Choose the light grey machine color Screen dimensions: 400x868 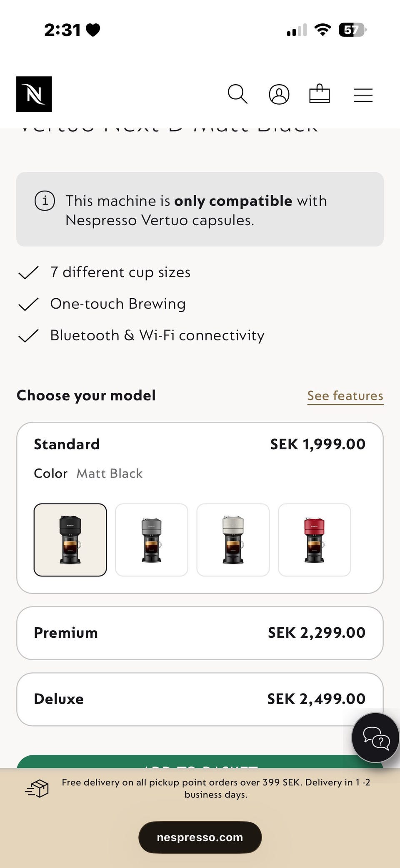click(233, 540)
